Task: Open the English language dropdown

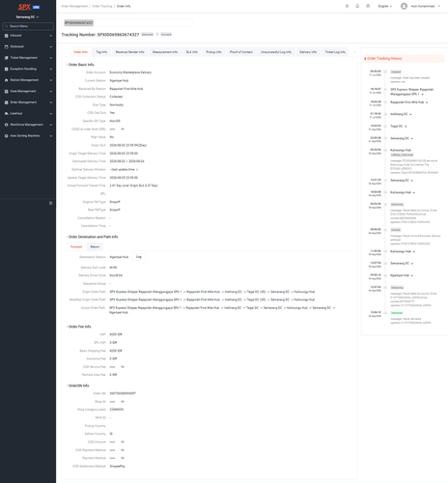Action: point(385,6)
